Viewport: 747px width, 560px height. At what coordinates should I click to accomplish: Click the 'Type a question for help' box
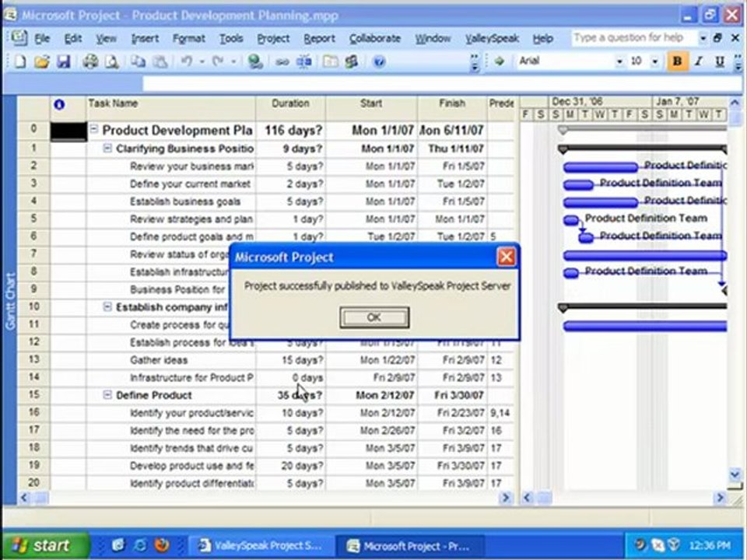point(634,38)
